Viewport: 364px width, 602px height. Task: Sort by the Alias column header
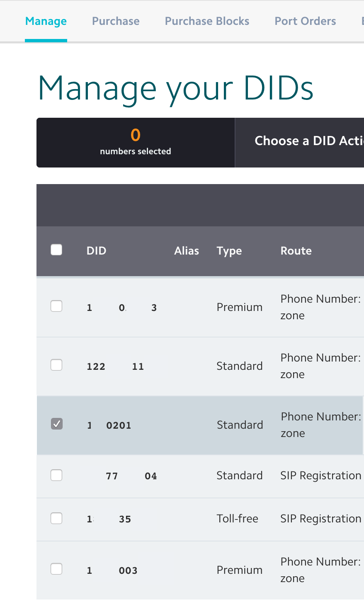(x=187, y=251)
